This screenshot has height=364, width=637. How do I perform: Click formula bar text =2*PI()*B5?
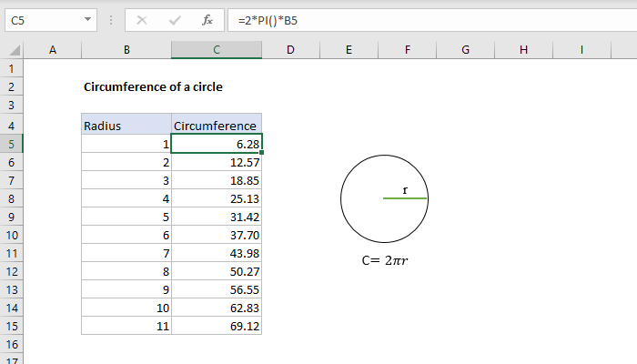pyautogui.click(x=268, y=20)
